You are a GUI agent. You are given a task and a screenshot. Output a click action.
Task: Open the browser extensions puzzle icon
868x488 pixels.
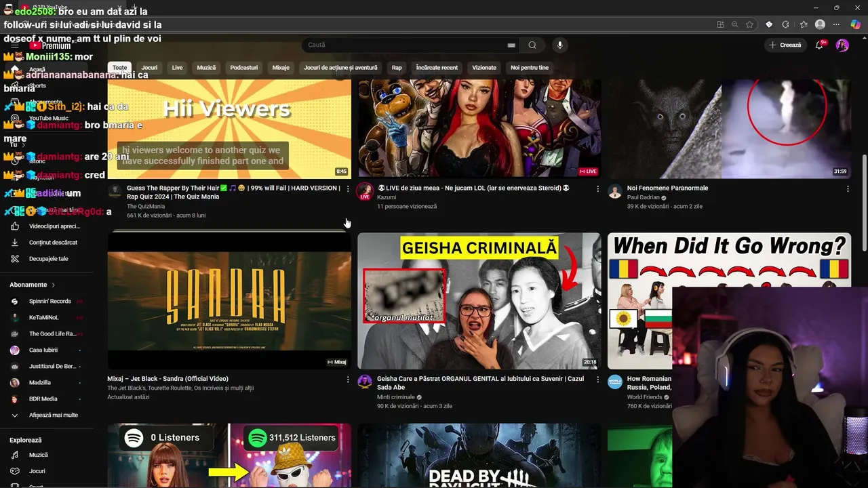click(785, 24)
